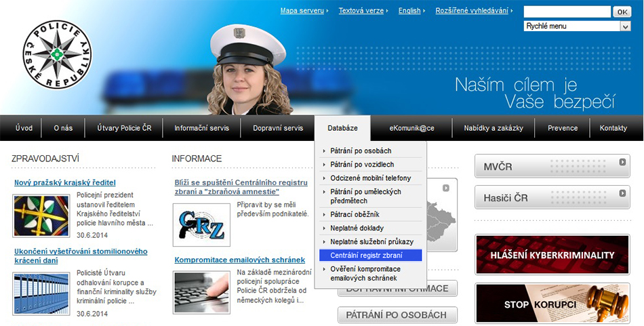This screenshot has height=326, width=644.
Task: Select highlighted Centrální registr zbraní entry
Action: click(x=371, y=255)
